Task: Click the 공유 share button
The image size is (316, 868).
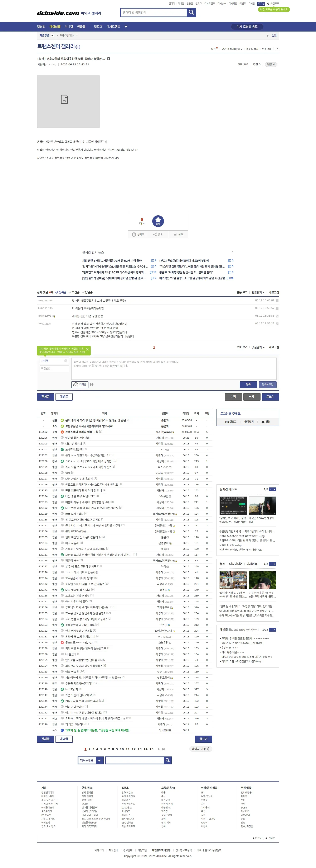Action: 158,235
